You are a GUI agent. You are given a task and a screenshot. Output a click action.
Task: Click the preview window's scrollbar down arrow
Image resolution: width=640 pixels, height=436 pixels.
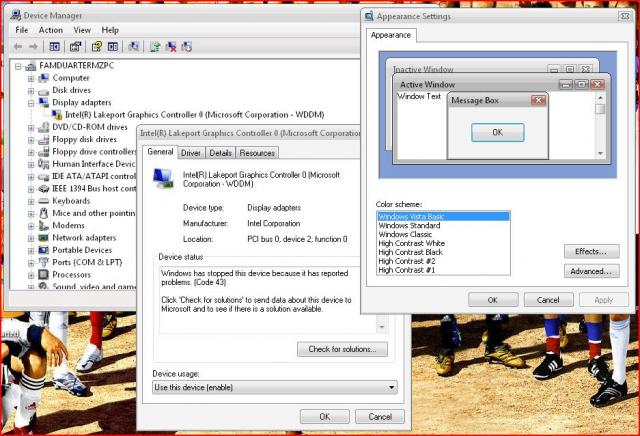pyautogui.click(x=600, y=153)
